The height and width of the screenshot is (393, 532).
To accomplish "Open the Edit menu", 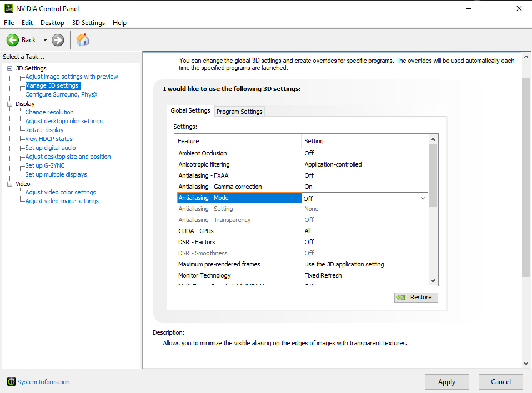I will pyautogui.click(x=27, y=23).
